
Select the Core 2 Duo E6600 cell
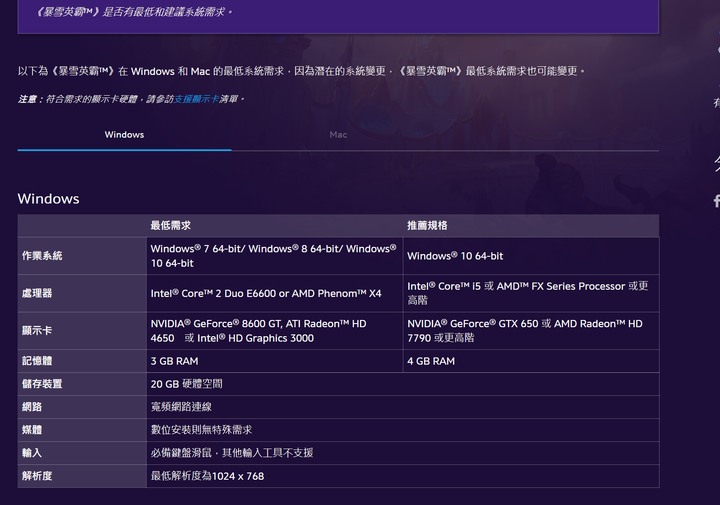point(275,294)
